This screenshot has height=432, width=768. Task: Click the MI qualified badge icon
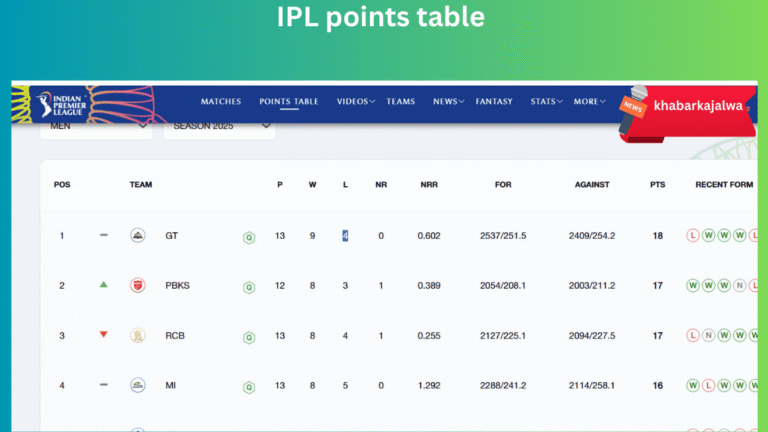click(249, 387)
